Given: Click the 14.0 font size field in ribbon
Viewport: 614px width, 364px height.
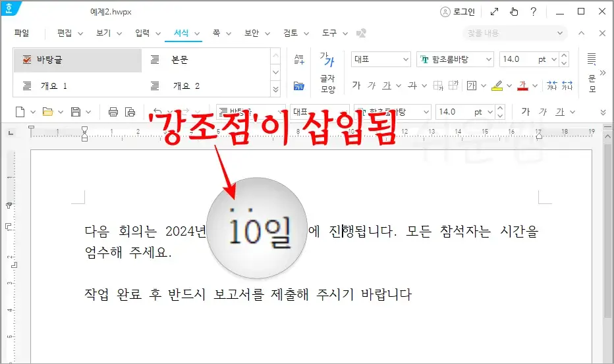Looking at the screenshot, I should pyautogui.click(x=517, y=59).
